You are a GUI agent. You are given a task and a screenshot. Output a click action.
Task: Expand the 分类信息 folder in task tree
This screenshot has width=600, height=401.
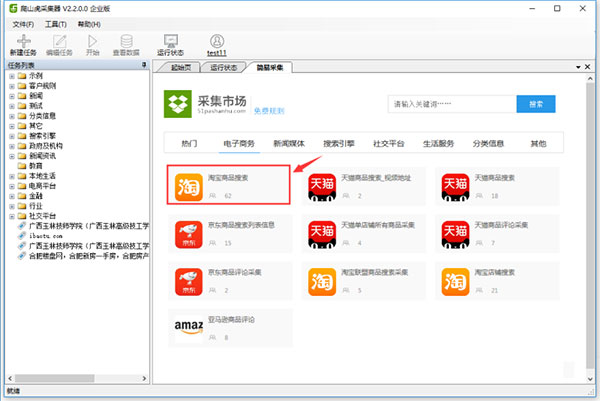pos(12,116)
